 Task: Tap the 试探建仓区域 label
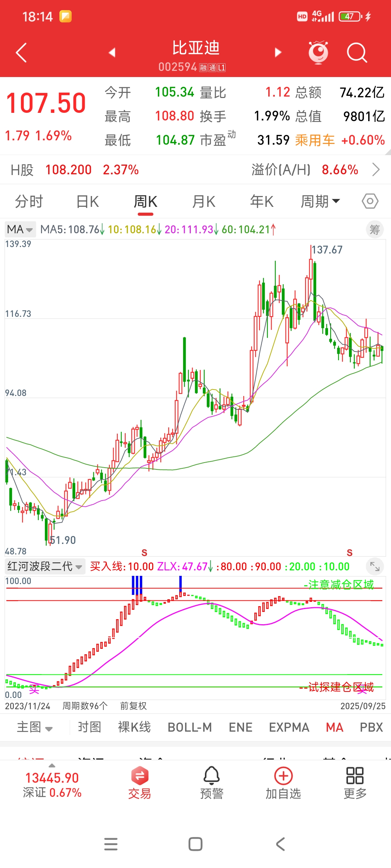pyautogui.click(x=336, y=686)
